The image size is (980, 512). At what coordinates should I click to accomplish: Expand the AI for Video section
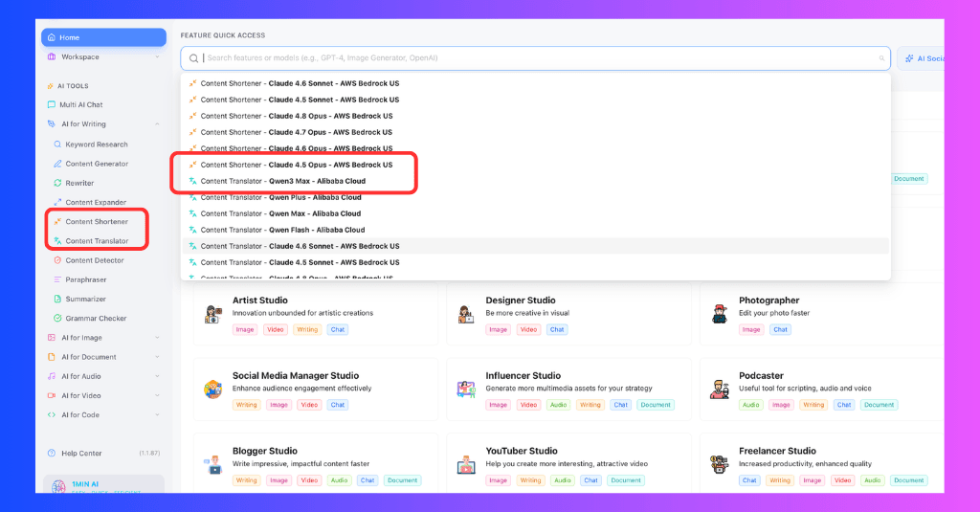click(x=157, y=395)
